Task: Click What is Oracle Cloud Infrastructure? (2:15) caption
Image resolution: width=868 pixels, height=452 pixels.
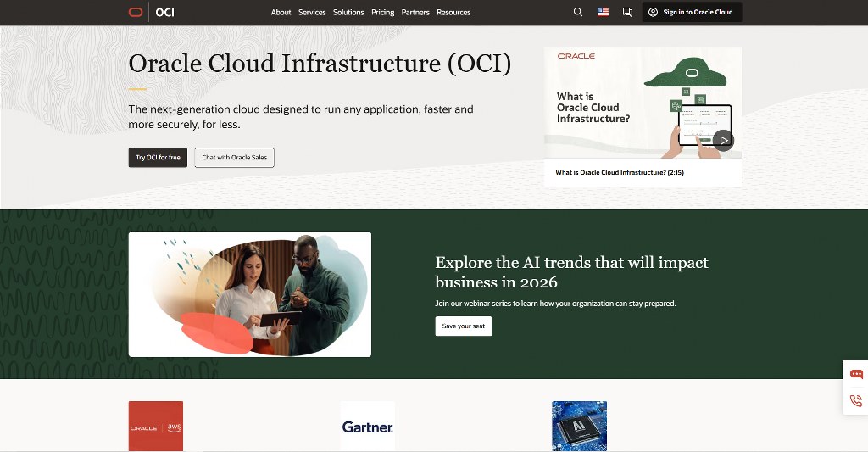Action: coord(620,173)
